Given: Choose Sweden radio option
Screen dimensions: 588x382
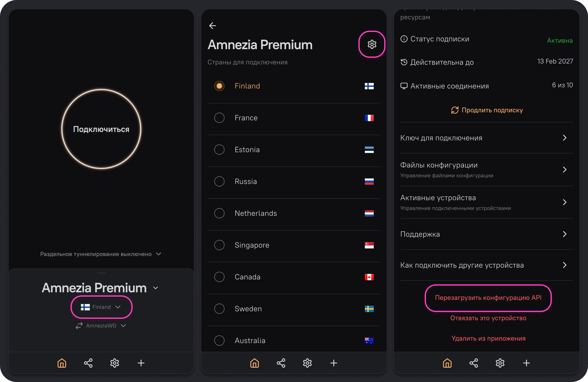Looking at the screenshot, I should [x=219, y=309].
